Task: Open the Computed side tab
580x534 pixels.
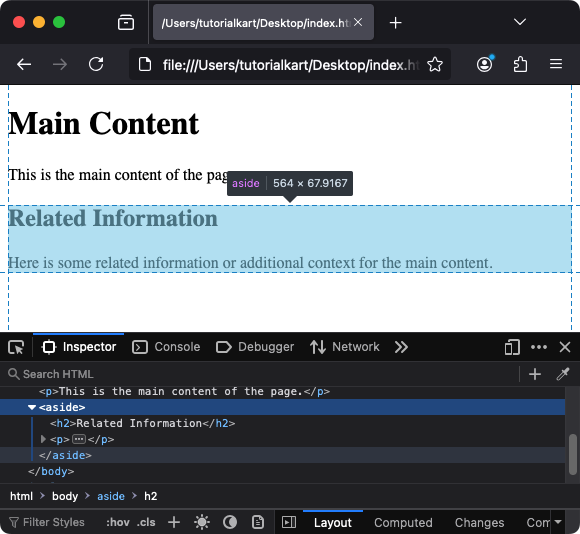Action: point(403,523)
